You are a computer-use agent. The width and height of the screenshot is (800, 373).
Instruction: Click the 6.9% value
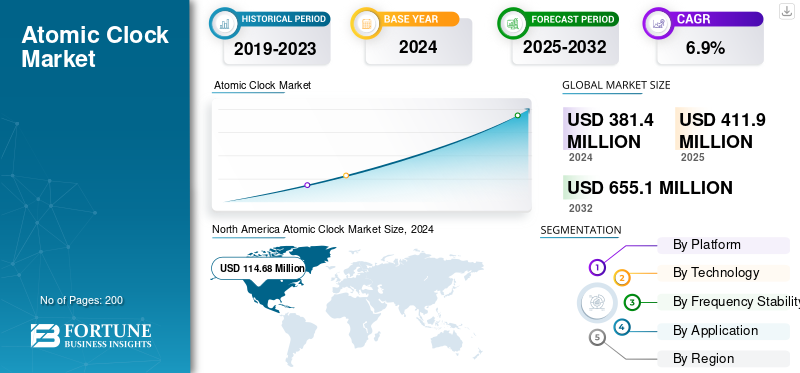[706, 48]
